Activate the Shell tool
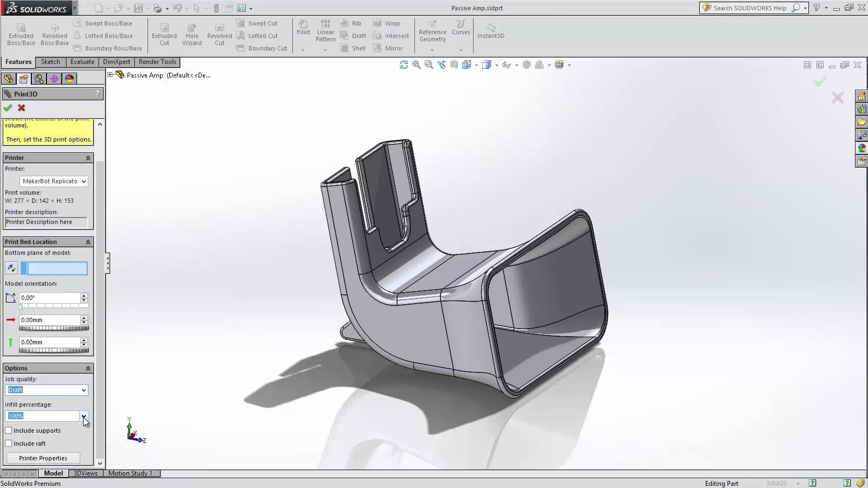 [353, 48]
